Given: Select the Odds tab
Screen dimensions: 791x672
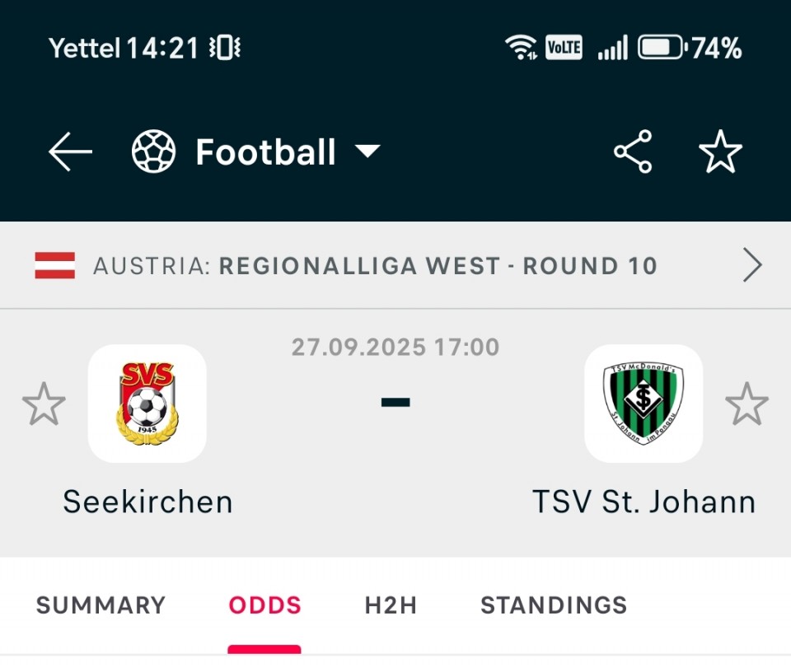Looking at the screenshot, I should point(265,605).
